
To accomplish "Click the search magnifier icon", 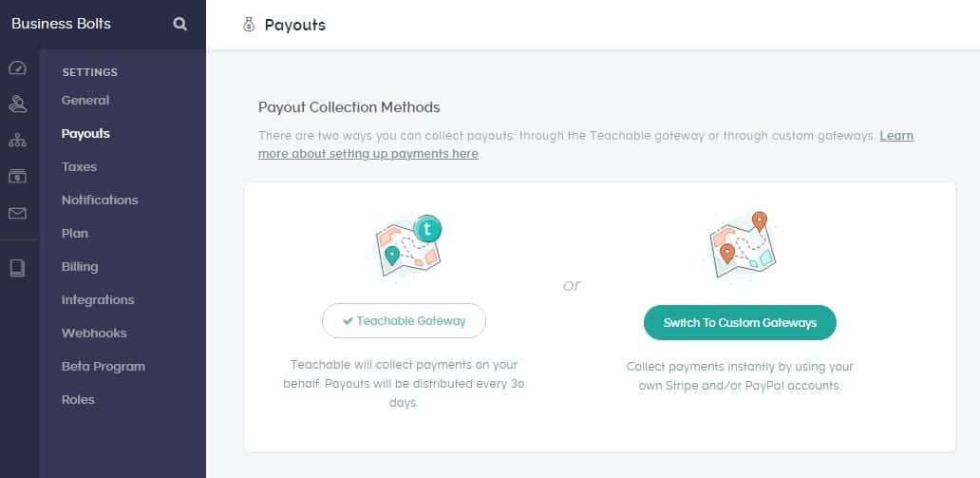I will (x=180, y=25).
